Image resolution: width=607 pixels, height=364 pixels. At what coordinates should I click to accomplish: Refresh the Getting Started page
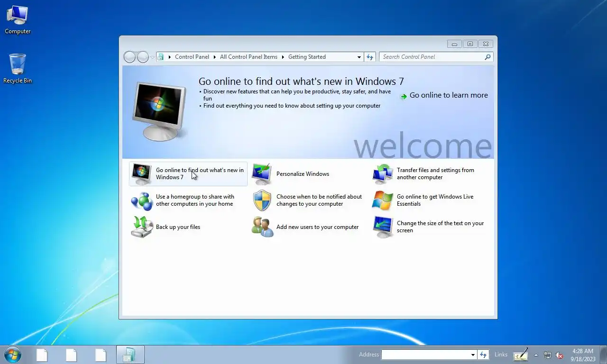coord(370,57)
